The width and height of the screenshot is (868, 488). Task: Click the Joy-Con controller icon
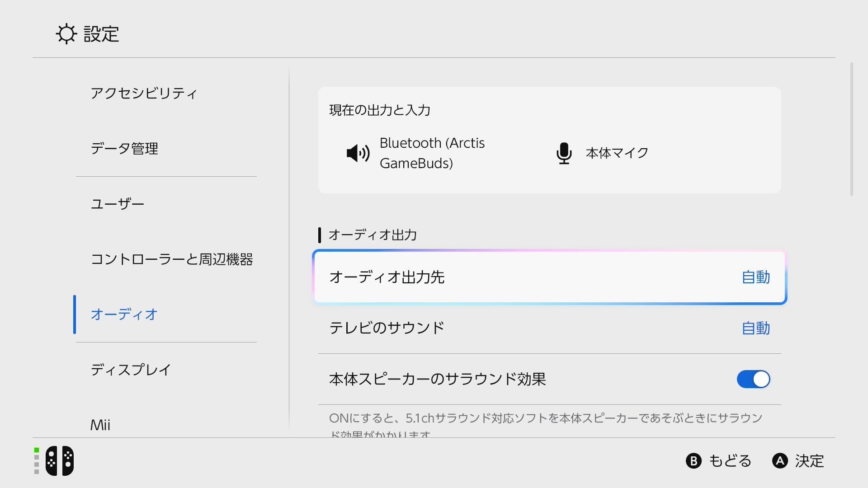pyautogui.click(x=59, y=460)
